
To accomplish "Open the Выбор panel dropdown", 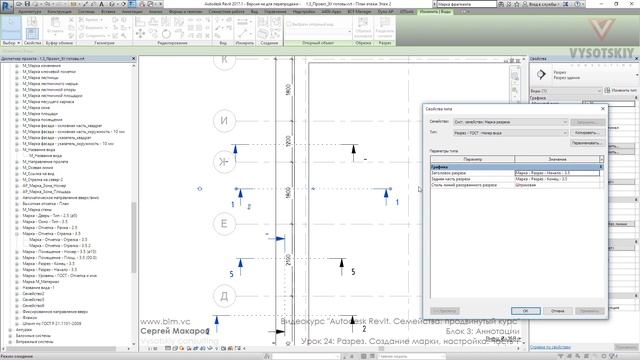I will (11, 43).
